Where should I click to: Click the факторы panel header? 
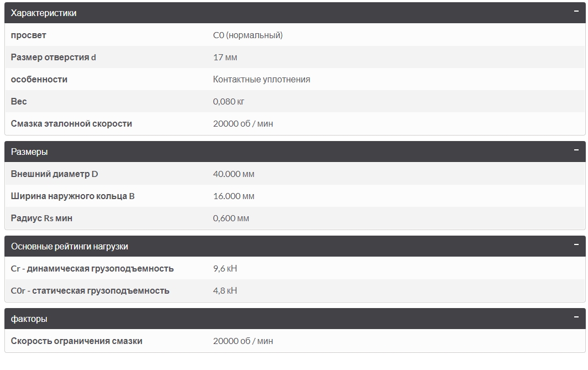[295, 319]
